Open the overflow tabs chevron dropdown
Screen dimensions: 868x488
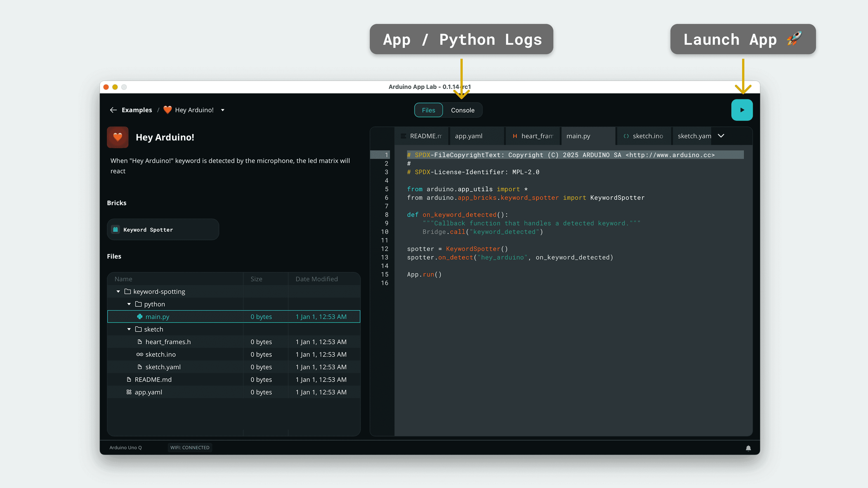point(721,136)
